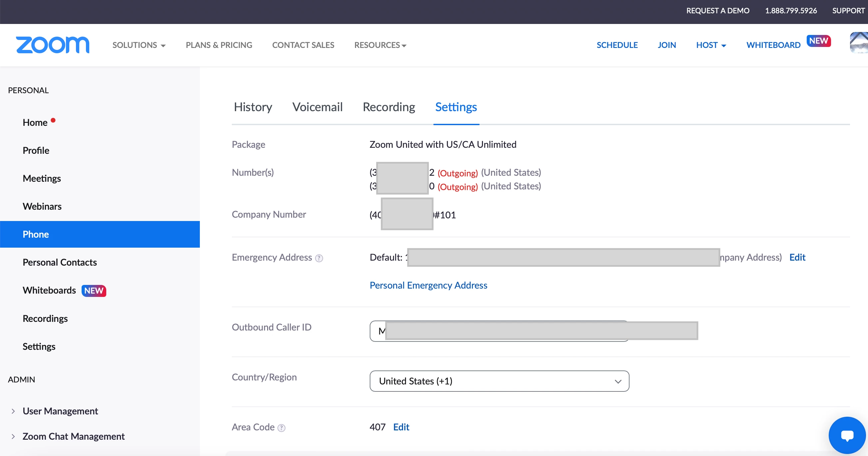Edit the Area Code value
The width and height of the screenshot is (868, 456).
click(x=401, y=427)
